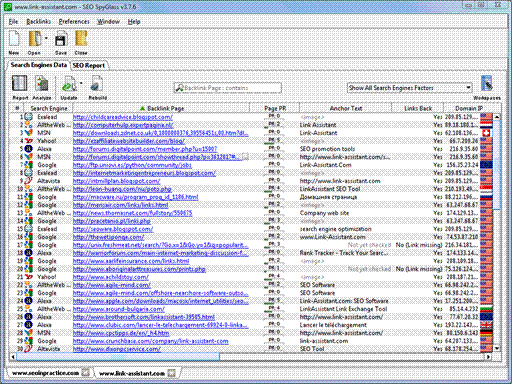
Task: Select the 'SEO promotion tools' anchor text
Action: (327, 149)
